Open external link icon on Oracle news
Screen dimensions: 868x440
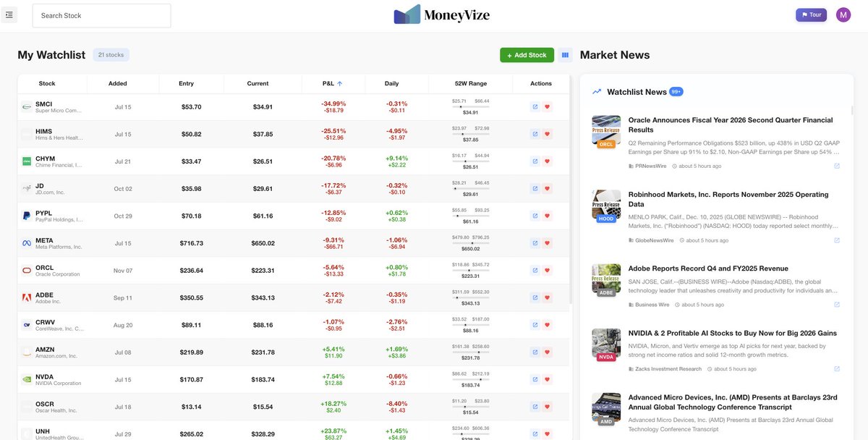tap(837, 166)
